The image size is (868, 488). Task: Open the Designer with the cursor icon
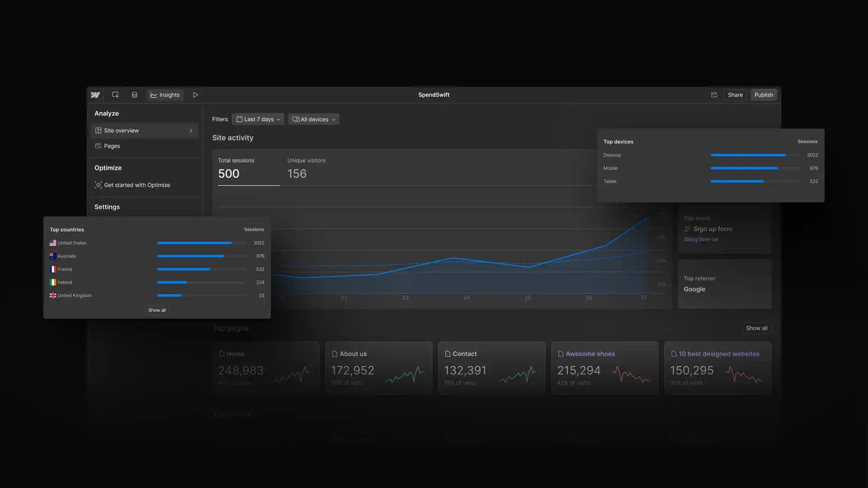coord(115,95)
